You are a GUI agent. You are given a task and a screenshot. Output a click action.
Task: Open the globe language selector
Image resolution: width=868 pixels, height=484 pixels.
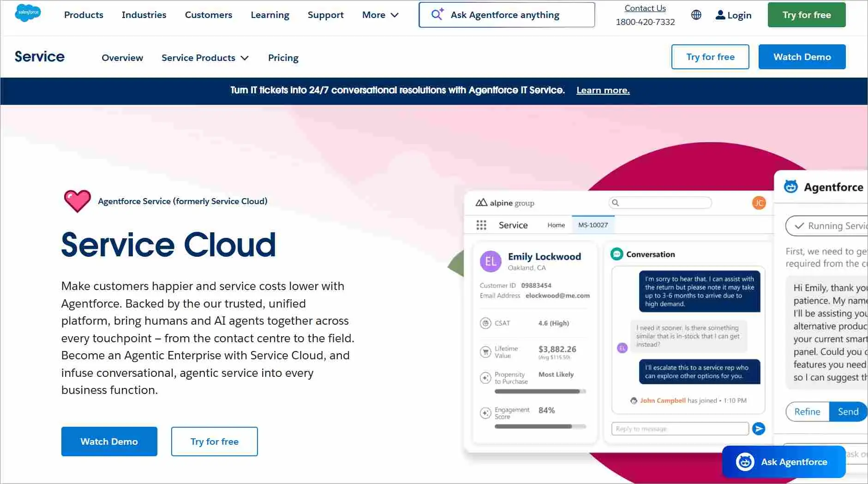tap(696, 15)
